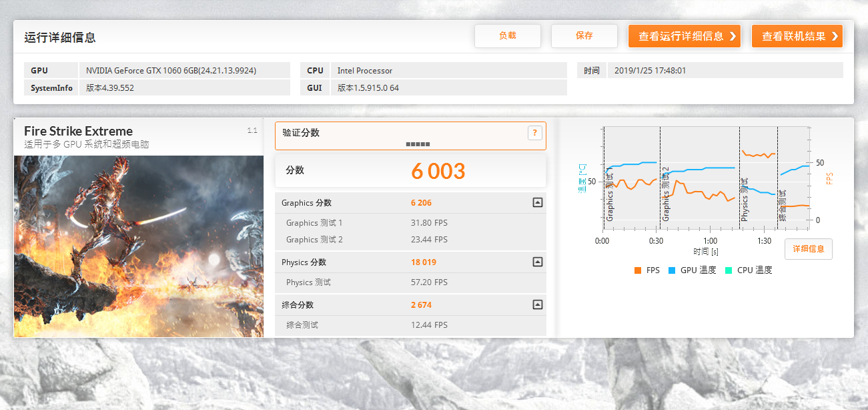
Task: Select the CPU value Intel Processor
Action: pos(365,71)
